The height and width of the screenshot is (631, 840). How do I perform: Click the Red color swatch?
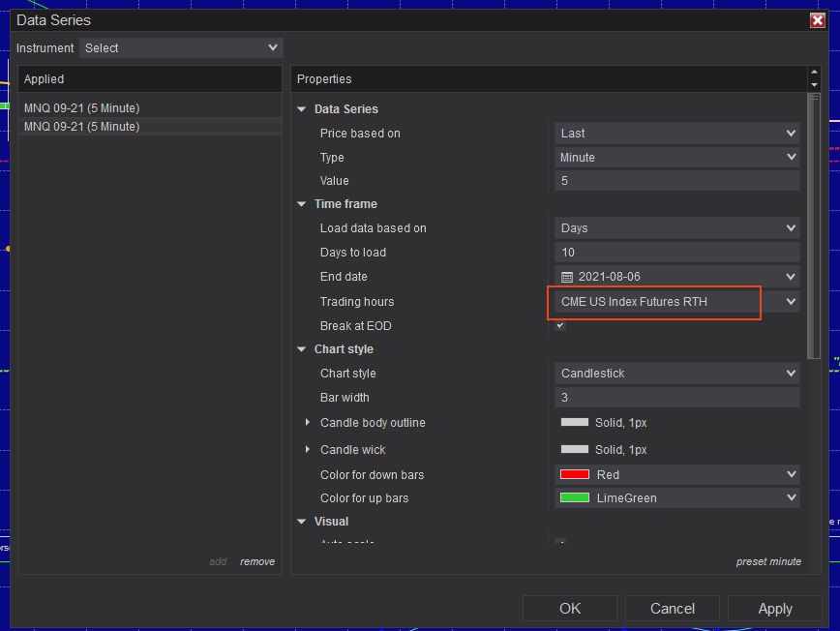[x=574, y=474]
